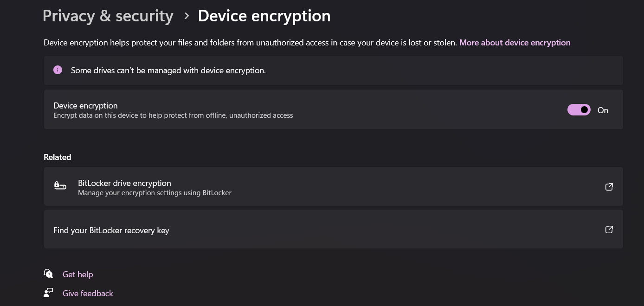
Task: Open the Get help link
Action: pos(77,274)
